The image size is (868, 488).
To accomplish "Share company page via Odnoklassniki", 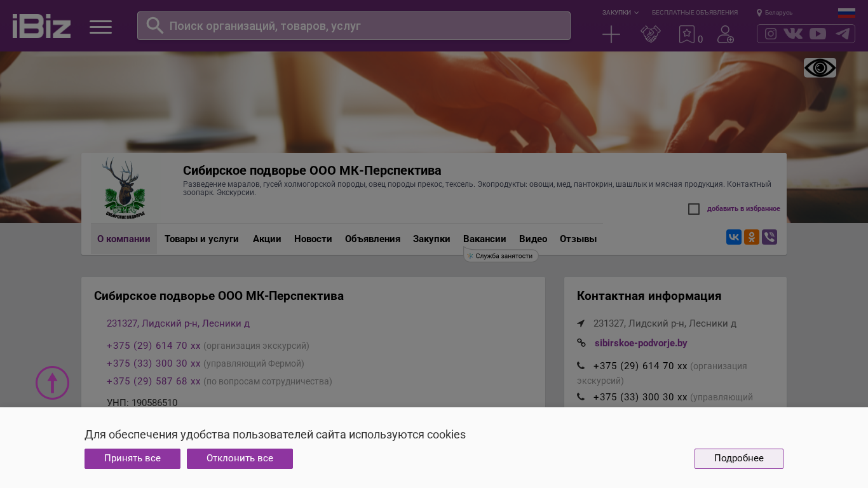I will click(x=752, y=237).
